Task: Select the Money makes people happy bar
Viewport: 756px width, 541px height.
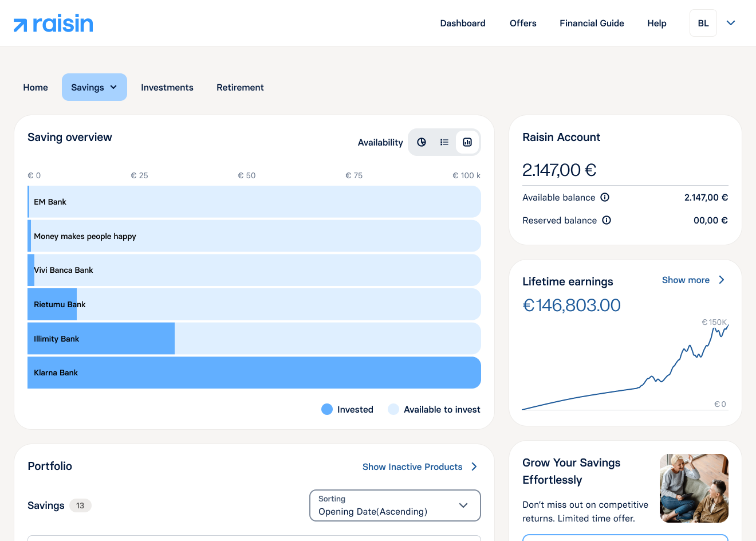Action: click(254, 236)
